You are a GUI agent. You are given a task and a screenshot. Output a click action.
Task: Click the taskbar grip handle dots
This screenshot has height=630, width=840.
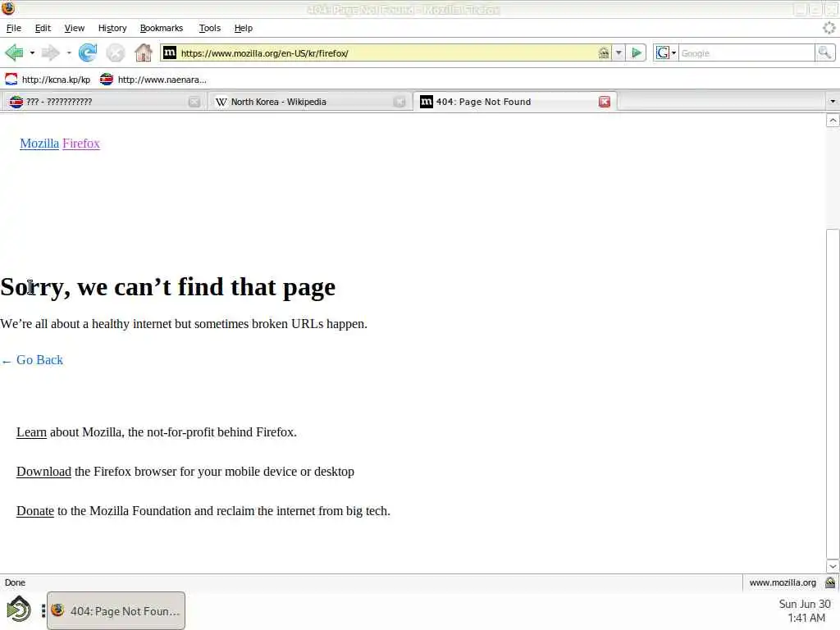[43, 610]
